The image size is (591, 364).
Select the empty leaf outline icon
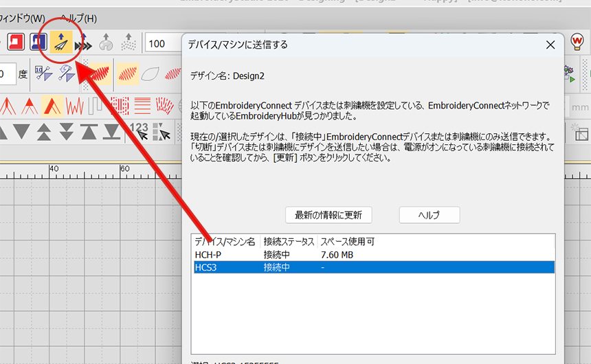click(x=150, y=74)
